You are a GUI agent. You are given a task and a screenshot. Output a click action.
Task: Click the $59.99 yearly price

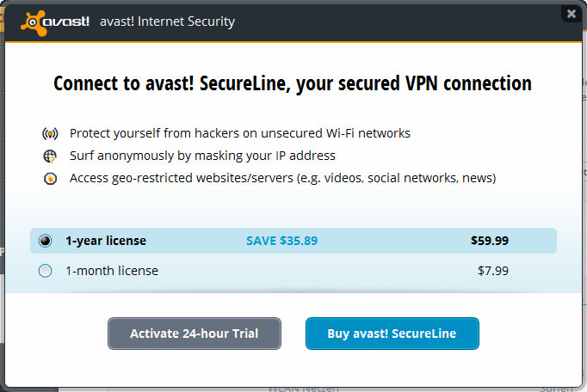pos(490,241)
